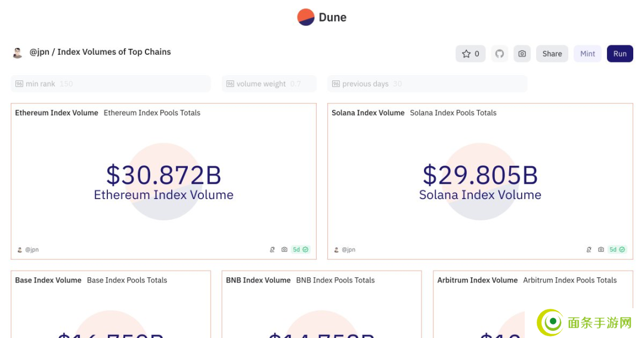Open Base Index Pools Totals query link

pos(127,281)
